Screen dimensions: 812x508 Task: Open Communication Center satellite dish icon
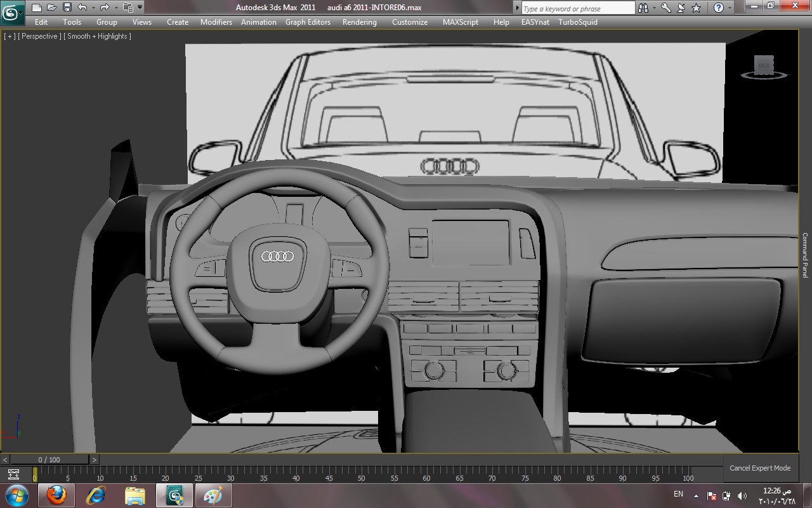click(681, 8)
